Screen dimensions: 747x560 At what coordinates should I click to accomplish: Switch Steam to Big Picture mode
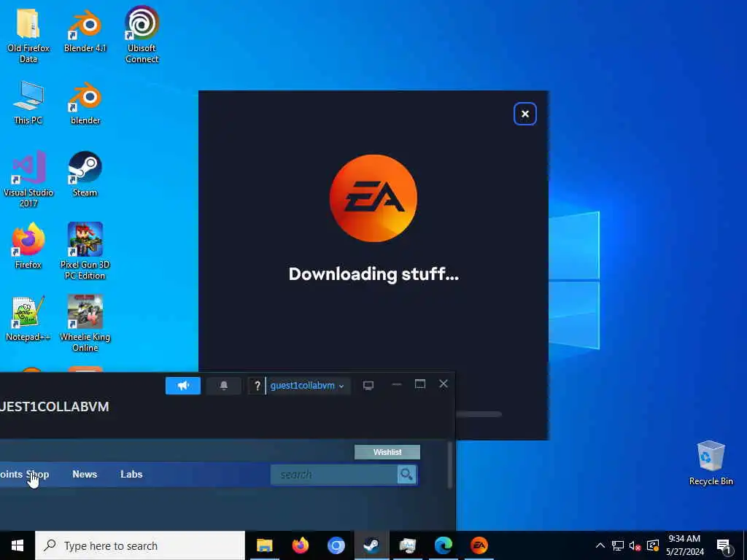[x=368, y=385]
